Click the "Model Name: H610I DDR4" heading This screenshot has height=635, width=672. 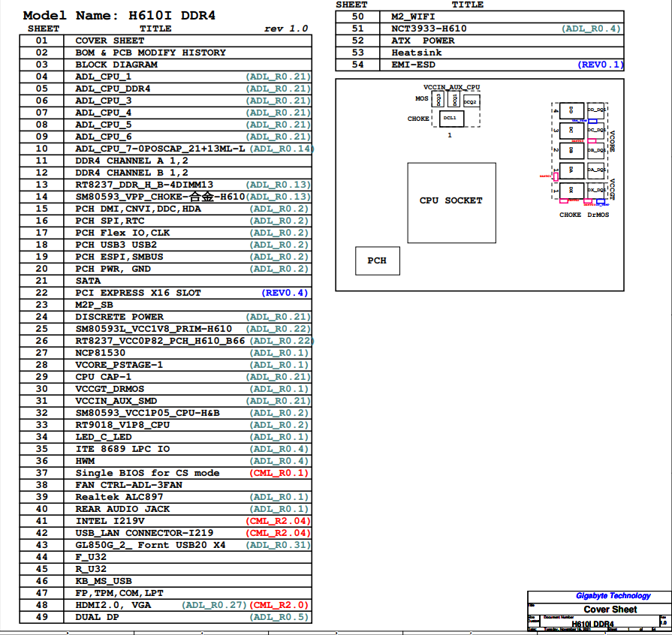click(x=119, y=16)
